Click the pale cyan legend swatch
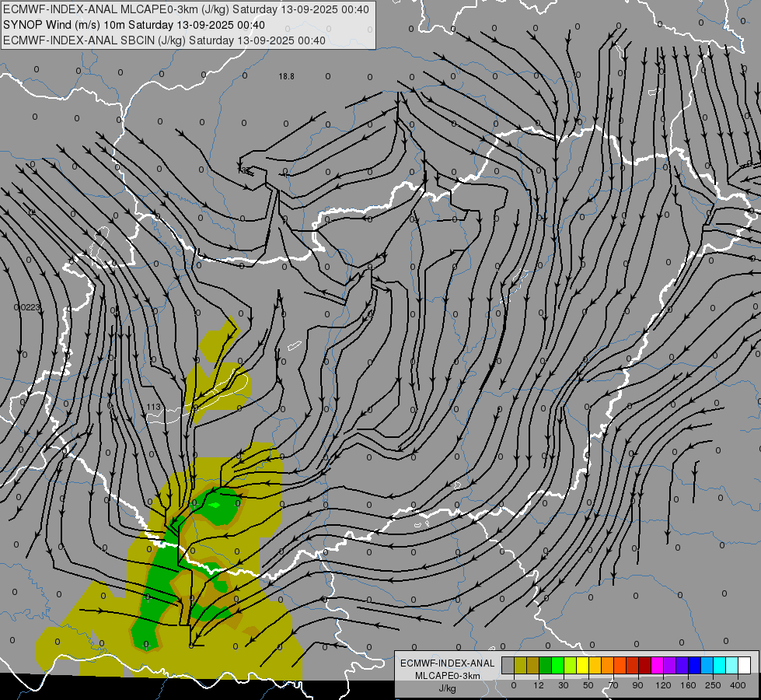The width and height of the screenshot is (761, 700). click(x=732, y=665)
